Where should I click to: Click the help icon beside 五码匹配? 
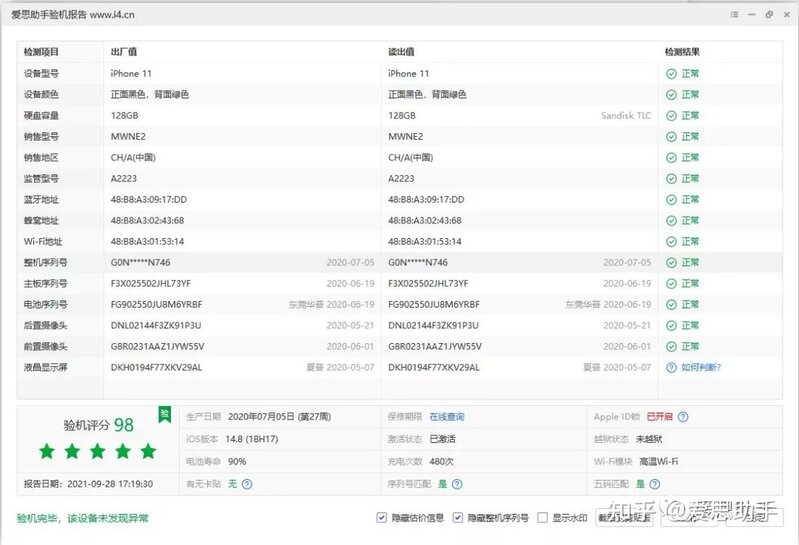click(683, 483)
